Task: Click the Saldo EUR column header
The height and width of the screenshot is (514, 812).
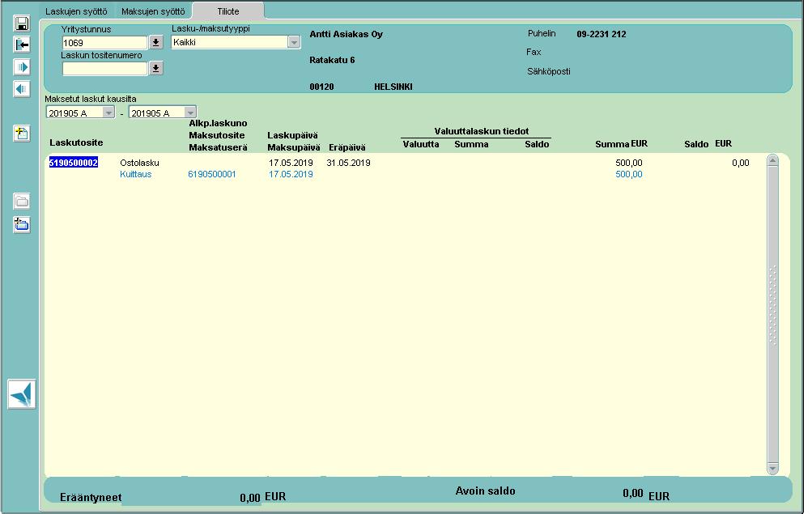Action: tap(708, 144)
